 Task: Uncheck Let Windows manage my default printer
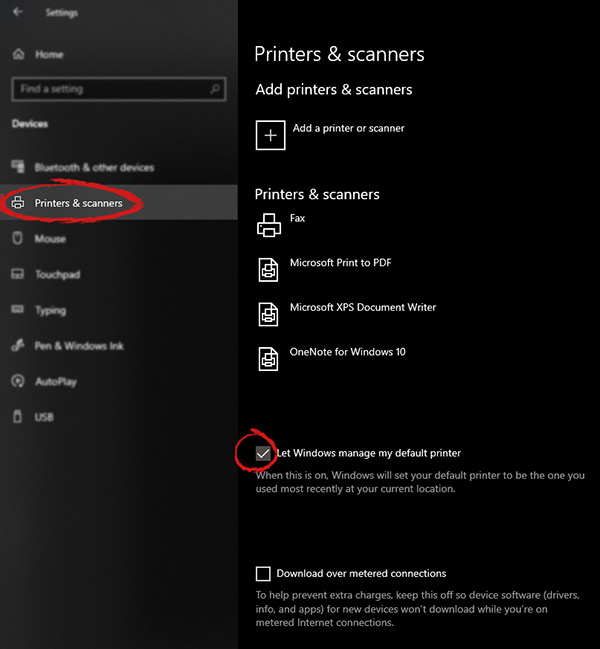click(263, 454)
